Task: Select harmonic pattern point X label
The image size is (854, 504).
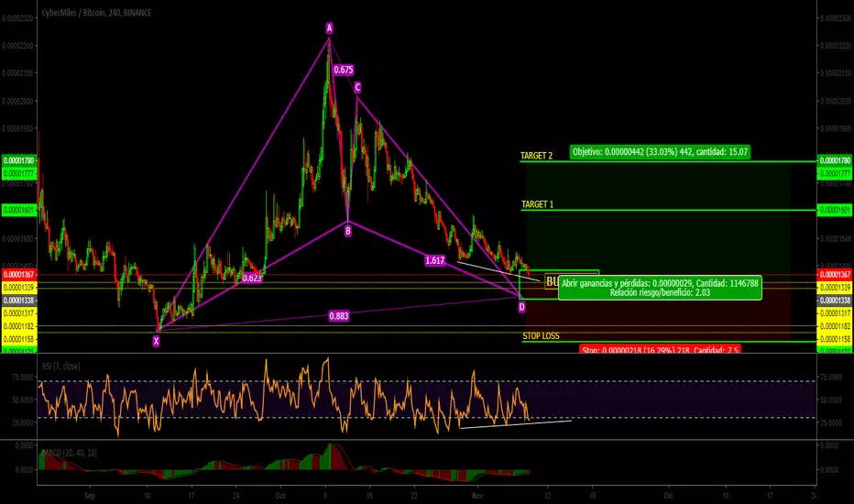Action: coord(156,342)
